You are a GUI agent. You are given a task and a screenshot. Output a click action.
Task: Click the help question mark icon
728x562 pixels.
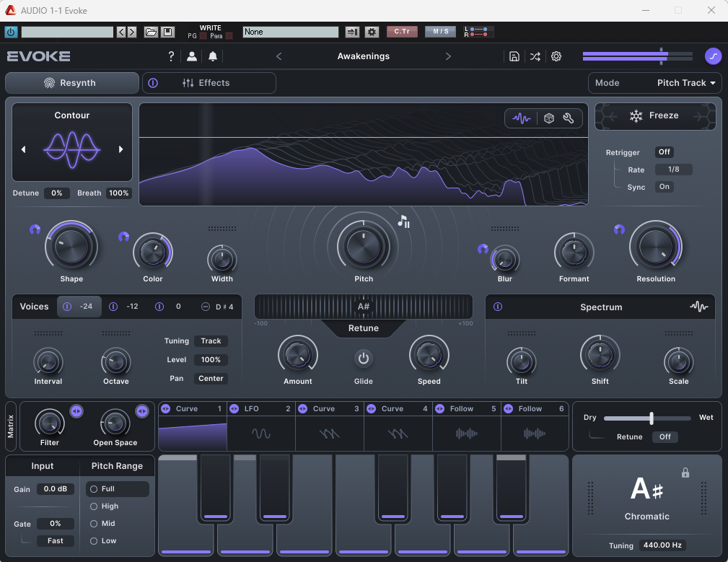(171, 56)
